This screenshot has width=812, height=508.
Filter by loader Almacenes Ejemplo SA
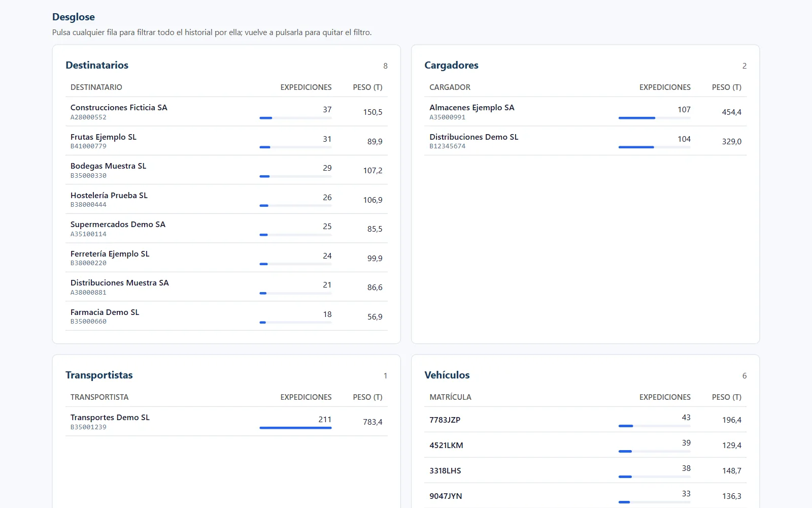point(585,112)
